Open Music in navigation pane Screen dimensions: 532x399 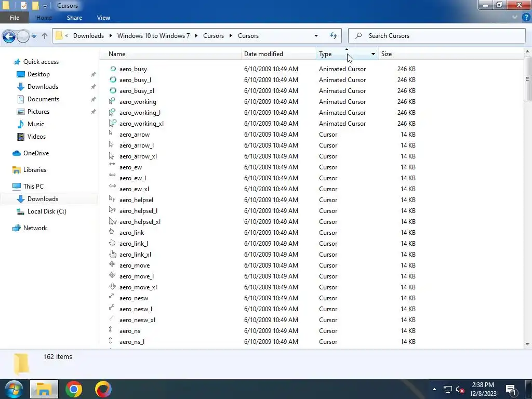tap(36, 124)
